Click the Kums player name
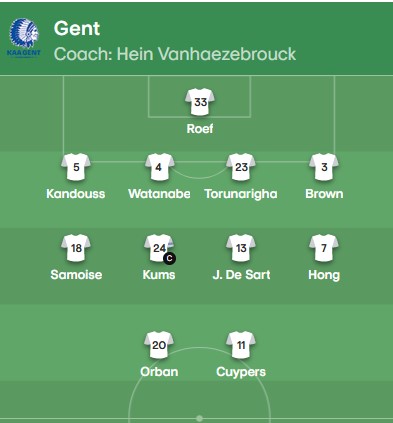393x423 pixels. pos(159,275)
